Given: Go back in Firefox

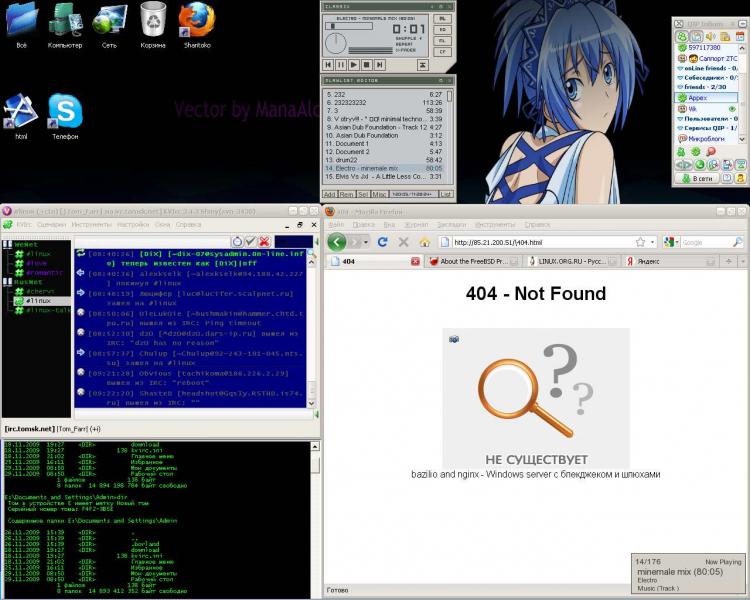Looking at the screenshot, I should (x=337, y=242).
